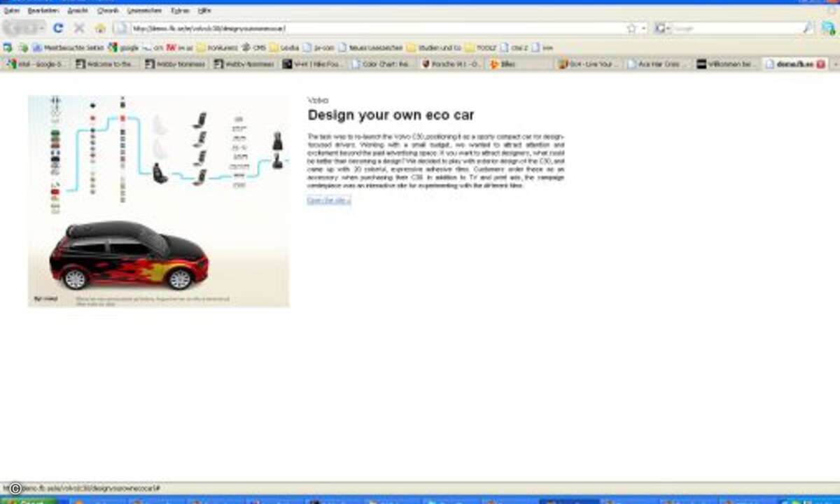The width and height of the screenshot is (840, 504).
Task: Open the Extras menu
Action: click(x=180, y=11)
